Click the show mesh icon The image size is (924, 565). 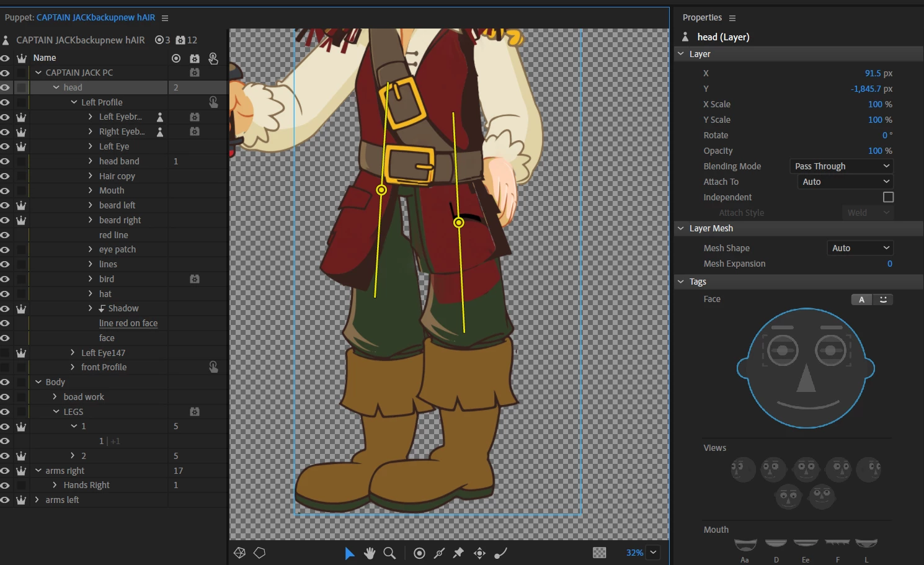[239, 553]
